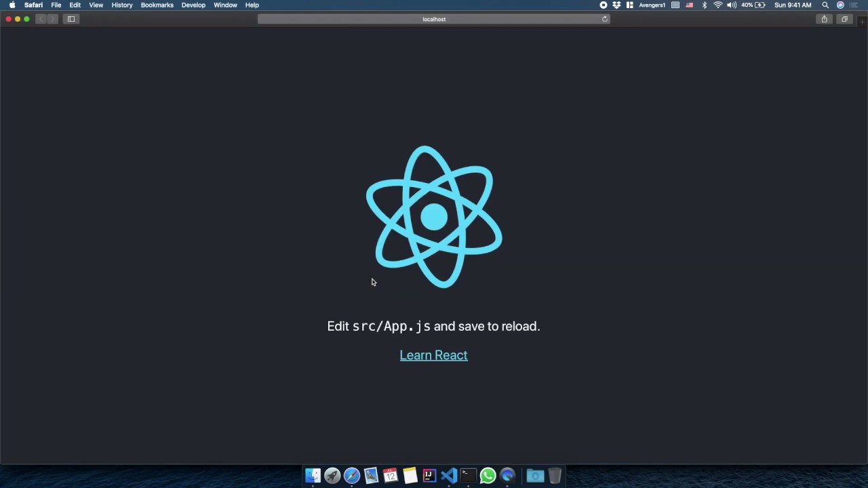This screenshot has width=868, height=488.
Task: Open the Learn React link
Action: [433, 355]
